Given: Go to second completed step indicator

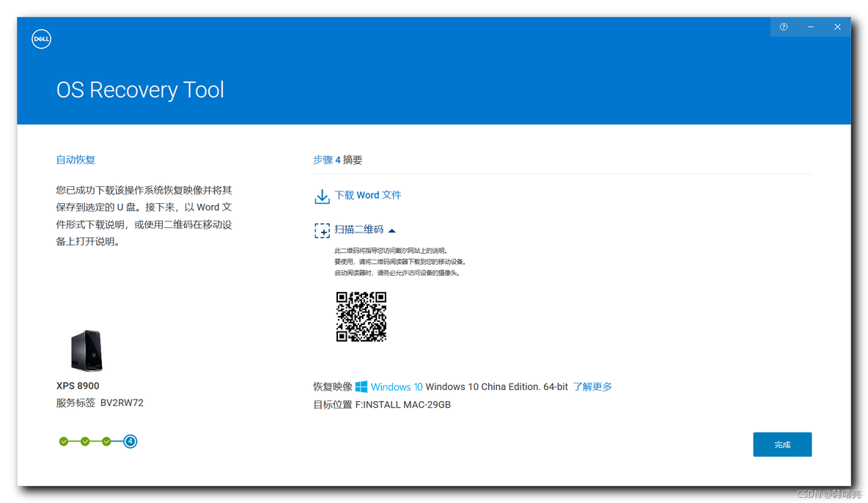Looking at the screenshot, I should [x=85, y=441].
